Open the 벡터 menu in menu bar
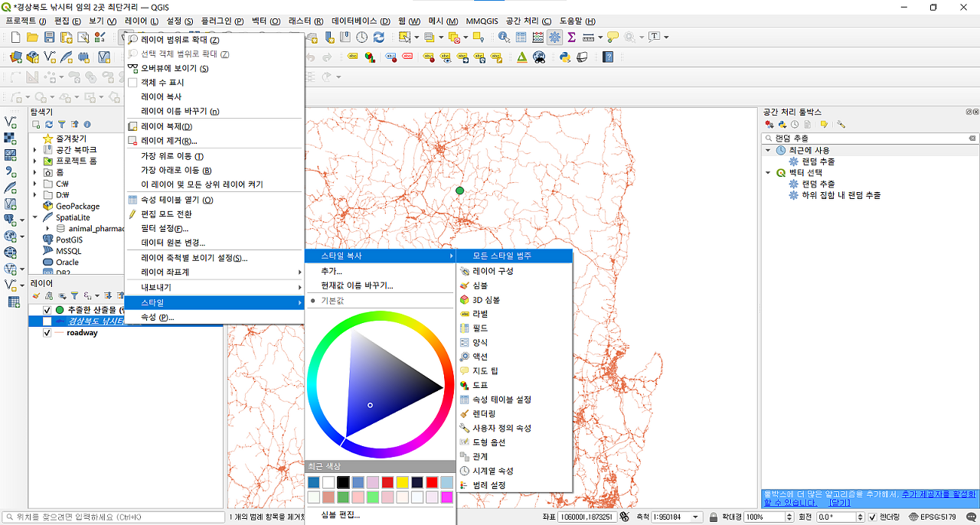980x525 pixels. pyautogui.click(x=266, y=21)
